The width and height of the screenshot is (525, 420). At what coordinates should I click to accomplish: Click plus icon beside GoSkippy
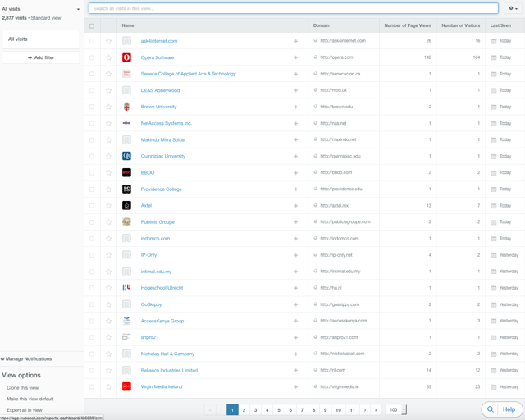[x=295, y=304]
